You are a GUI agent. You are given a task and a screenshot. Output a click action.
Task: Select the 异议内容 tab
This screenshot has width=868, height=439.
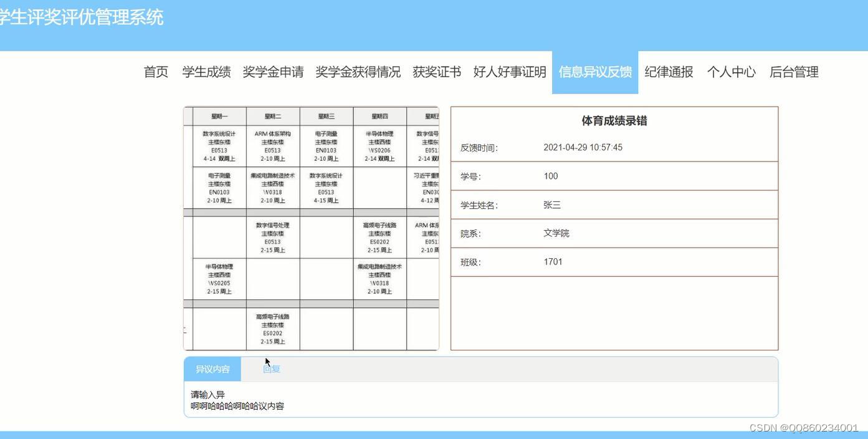pos(212,369)
